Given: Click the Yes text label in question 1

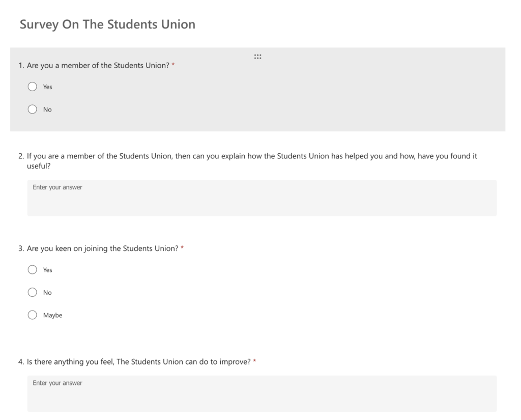Looking at the screenshot, I should click(47, 87).
